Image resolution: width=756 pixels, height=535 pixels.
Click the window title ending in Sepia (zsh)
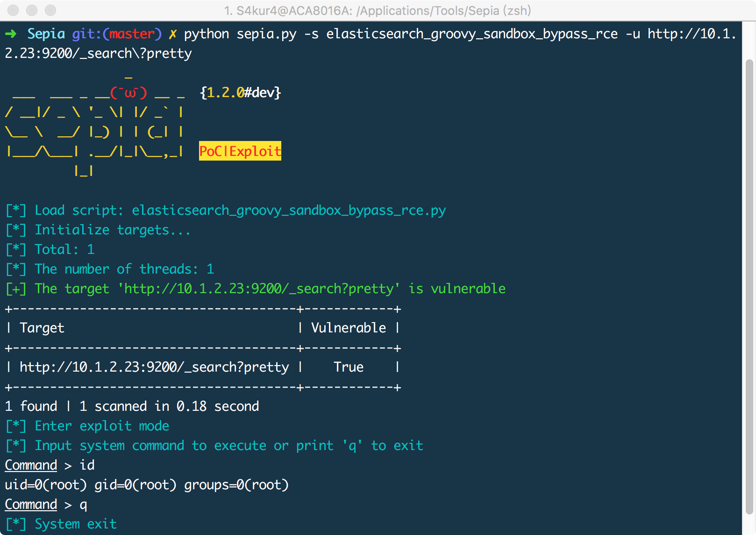point(378,10)
